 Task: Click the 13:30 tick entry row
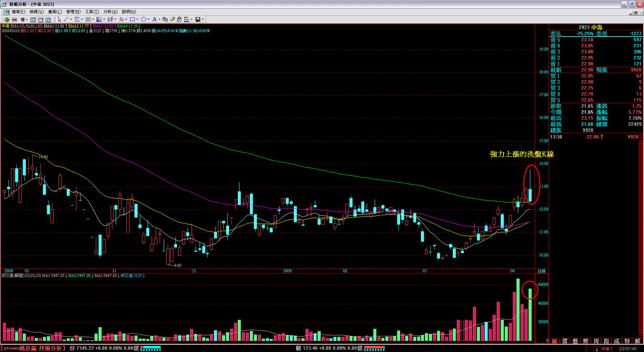[594, 137]
